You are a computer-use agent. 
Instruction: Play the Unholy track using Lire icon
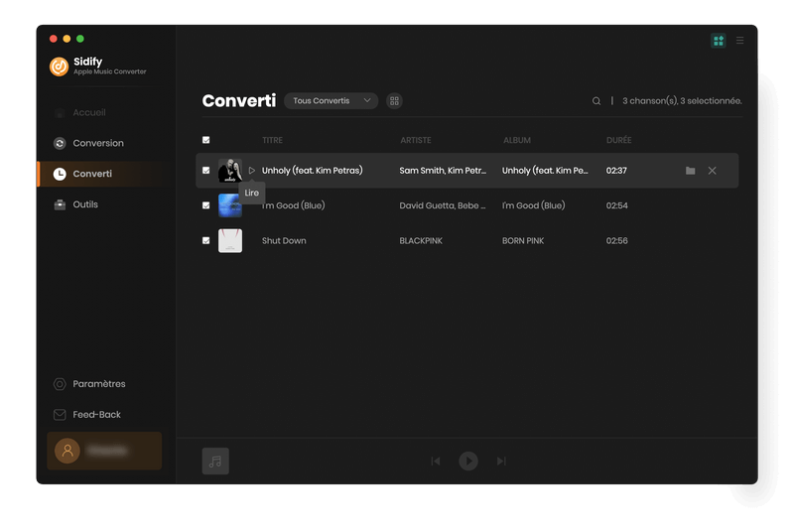[x=252, y=171]
